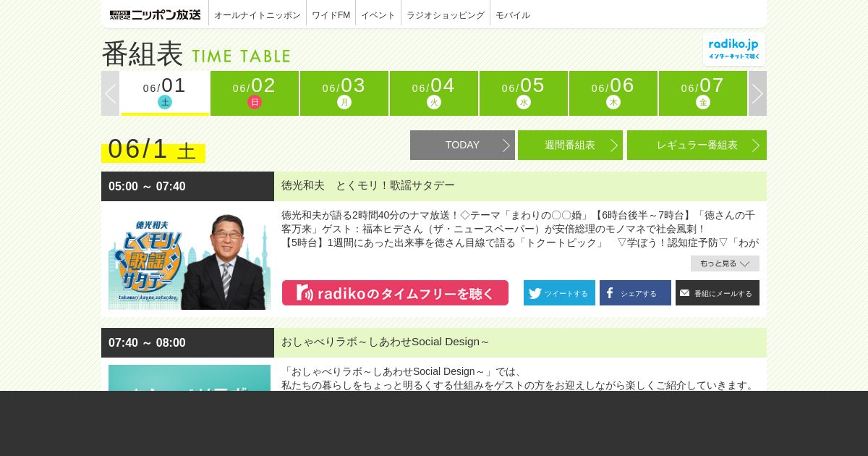Click the TODAY button
This screenshot has height=456, width=868.
[462, 145]
